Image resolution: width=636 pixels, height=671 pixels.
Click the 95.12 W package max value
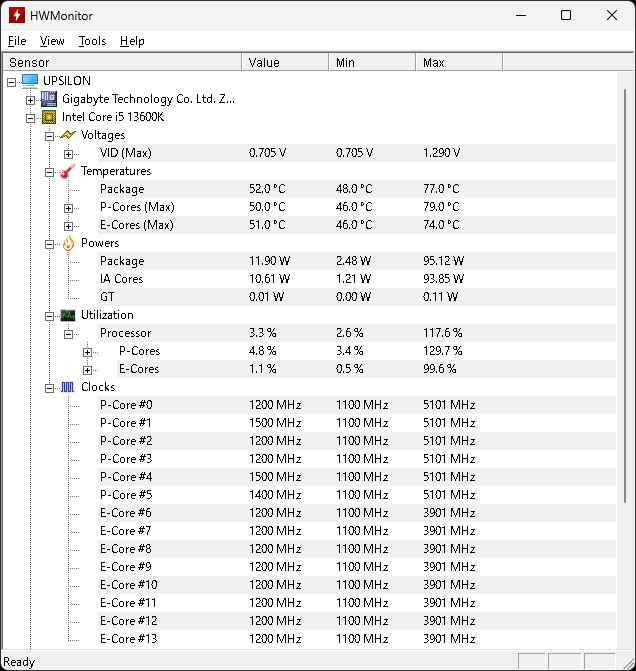[x=443, y=261]
